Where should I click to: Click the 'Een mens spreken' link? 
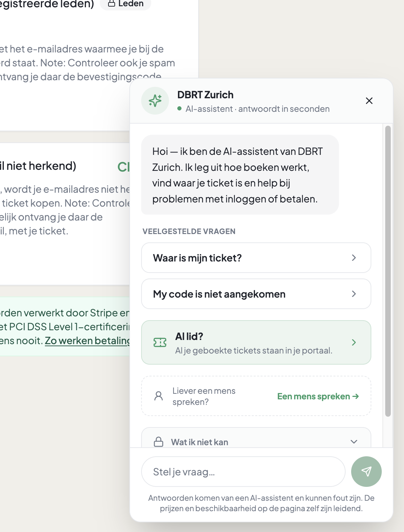[x=318, y=396]
